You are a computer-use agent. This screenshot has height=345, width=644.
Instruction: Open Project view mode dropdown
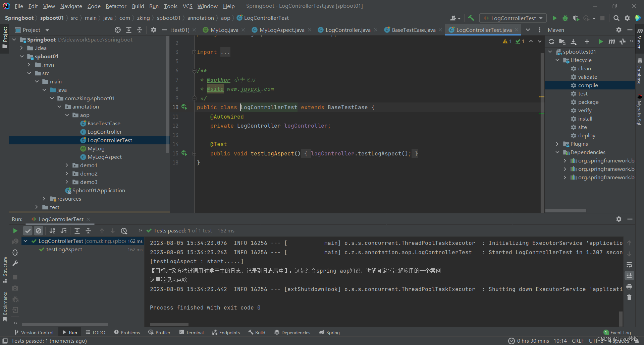tap(47, 30)
